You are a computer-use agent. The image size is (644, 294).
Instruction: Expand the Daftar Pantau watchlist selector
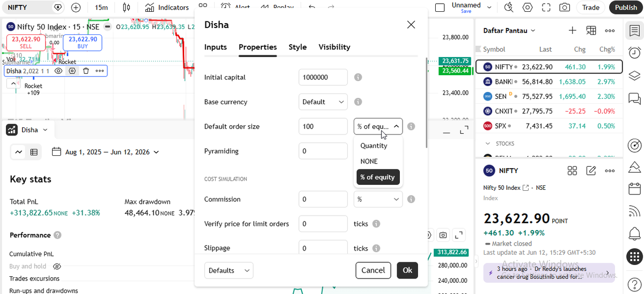tap(509, 31)
